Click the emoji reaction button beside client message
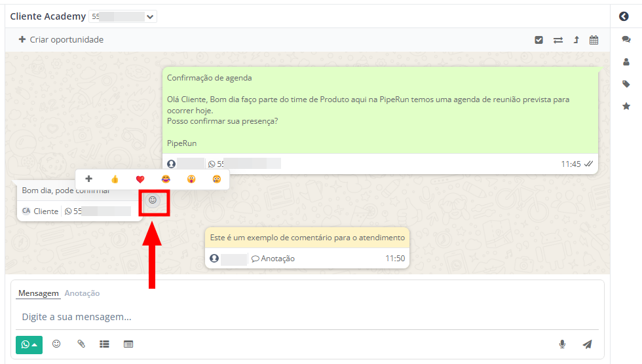Viewport: 642px width, 364px height. 153,200
